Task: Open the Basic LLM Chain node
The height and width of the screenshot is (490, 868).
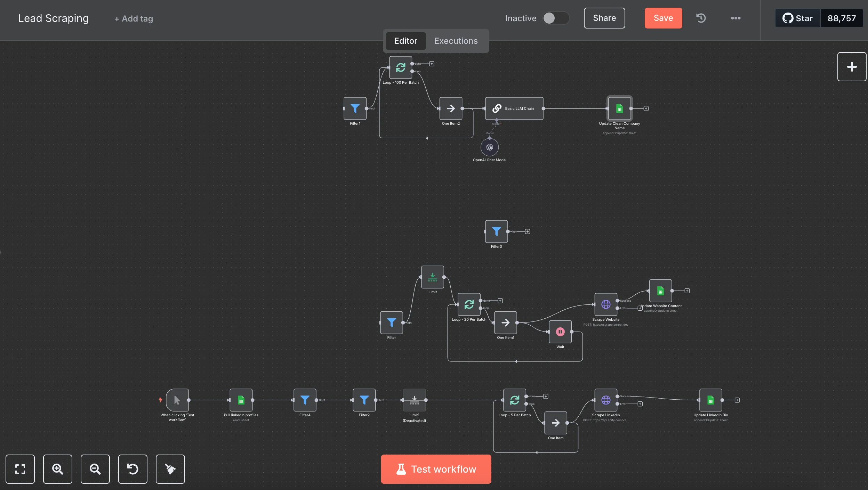Action: [x=514, y=108]
